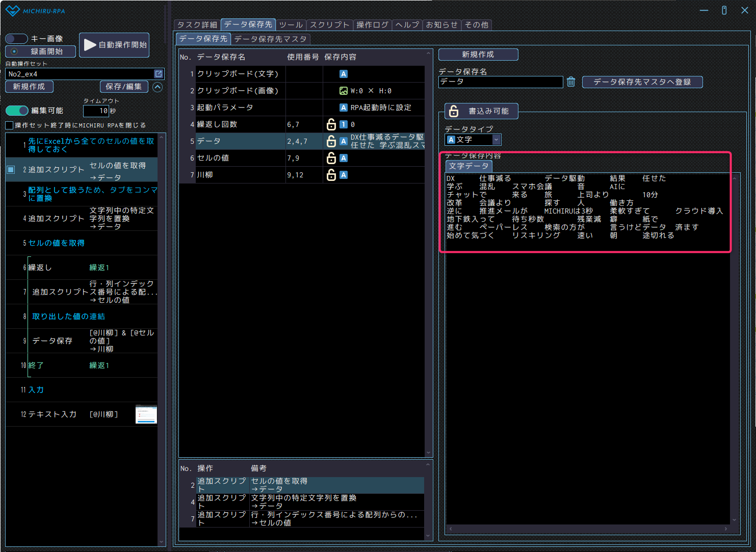Click the lock icon in the 川柳 row
This screenshot has height=552, width=756.
coord(331,175)
